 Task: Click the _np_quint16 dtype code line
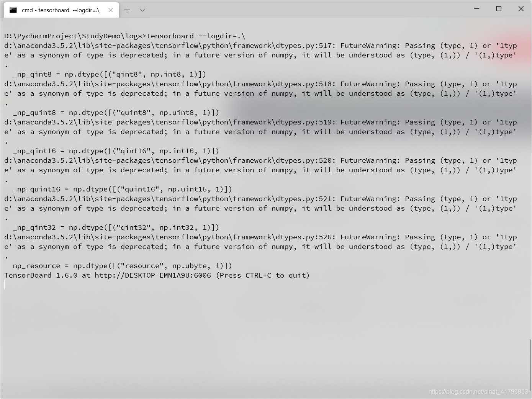123,189
